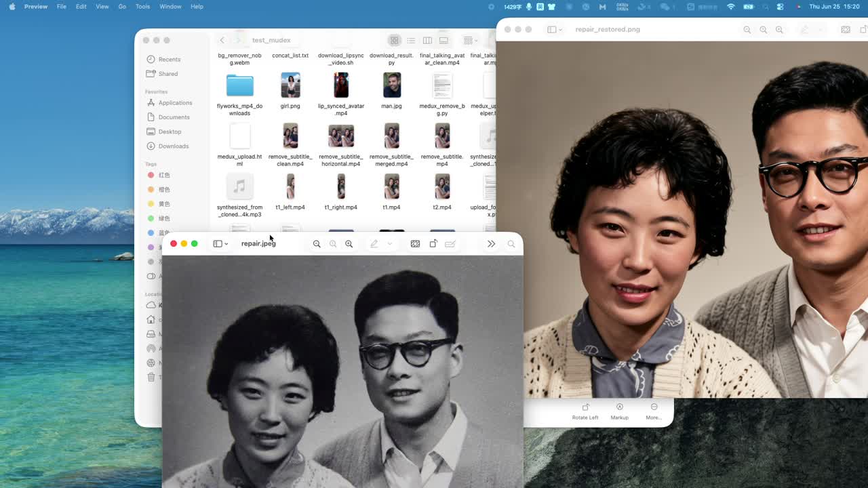868x488 pixels.
Task: Open the Window menu
Action: pyautogui.click(x=170, y=6)
